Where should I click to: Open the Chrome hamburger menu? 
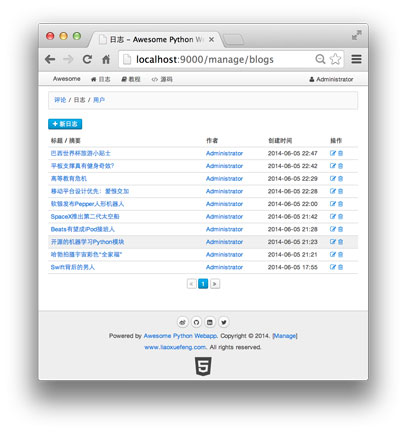coord(356,59)
